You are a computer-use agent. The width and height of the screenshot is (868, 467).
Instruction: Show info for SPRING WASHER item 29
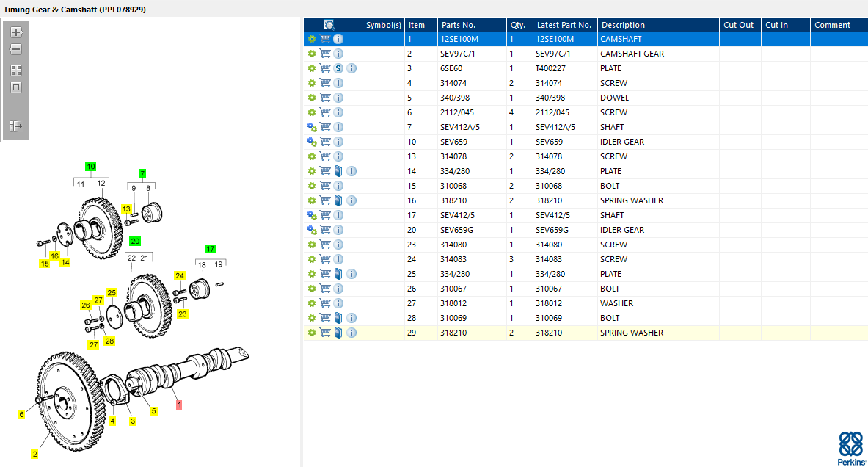coord(351,333)
